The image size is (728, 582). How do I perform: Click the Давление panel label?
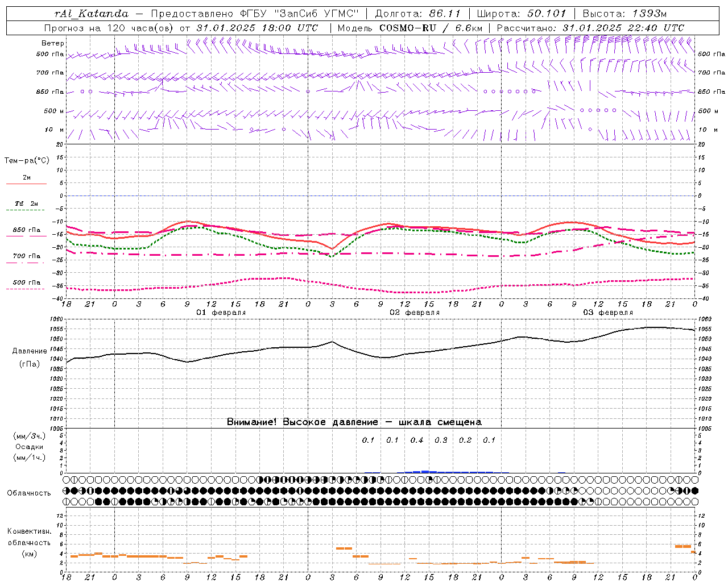[30, 351]
